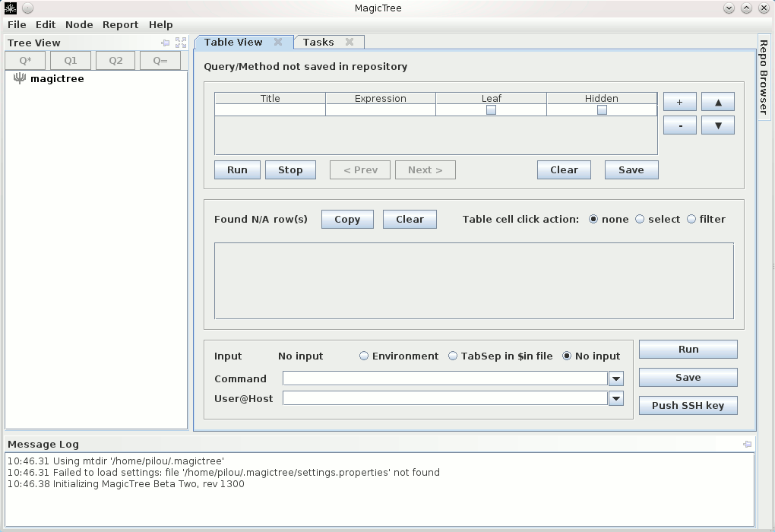
Task: Click the move row down arrow
Action: [718, 125]
